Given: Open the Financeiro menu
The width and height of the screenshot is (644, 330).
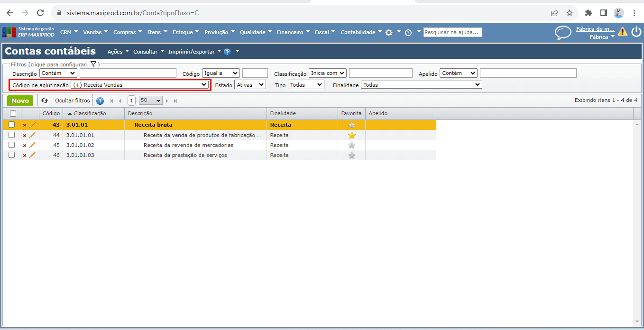Looking at the screenshot, I should [293, 32].
